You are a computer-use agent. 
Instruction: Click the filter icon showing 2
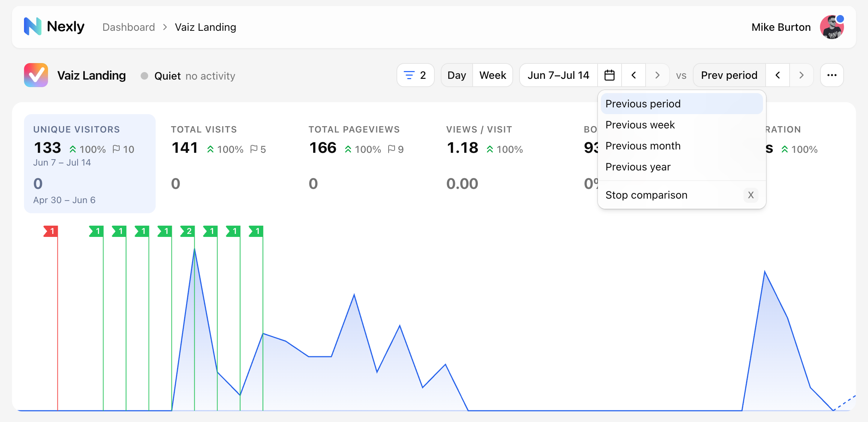pyautogui.click(x=415, y=75)
